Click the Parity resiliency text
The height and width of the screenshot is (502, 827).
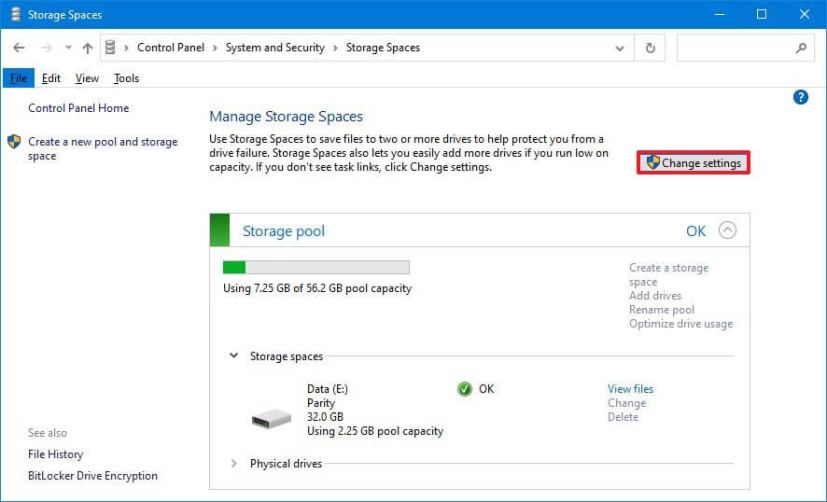point(321,403)
